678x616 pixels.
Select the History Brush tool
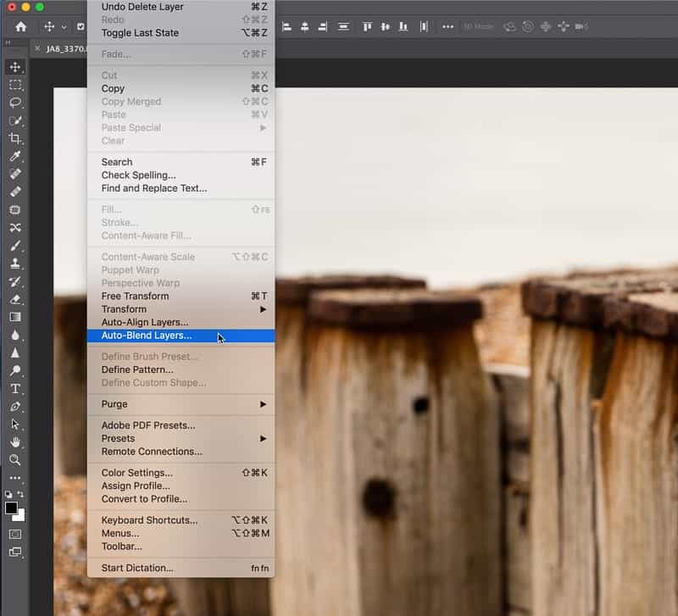pyautogui.click(x=15, y=281)
